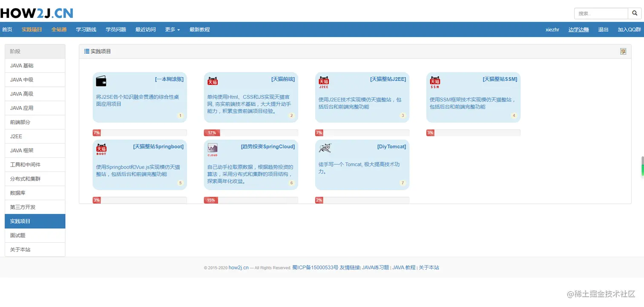Click 17% progress bar under 天猫前端
Screen dimensions: 644x307
251,133
